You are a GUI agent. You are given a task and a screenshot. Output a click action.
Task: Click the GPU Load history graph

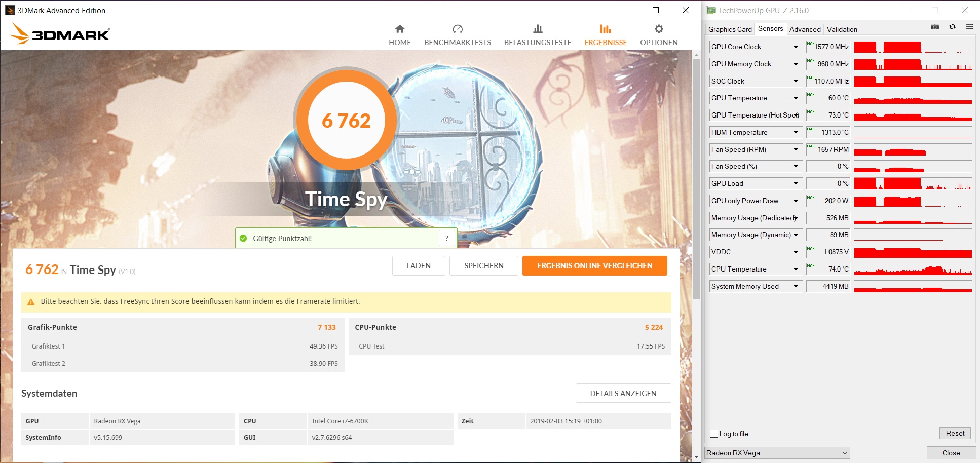coord(913,184)
